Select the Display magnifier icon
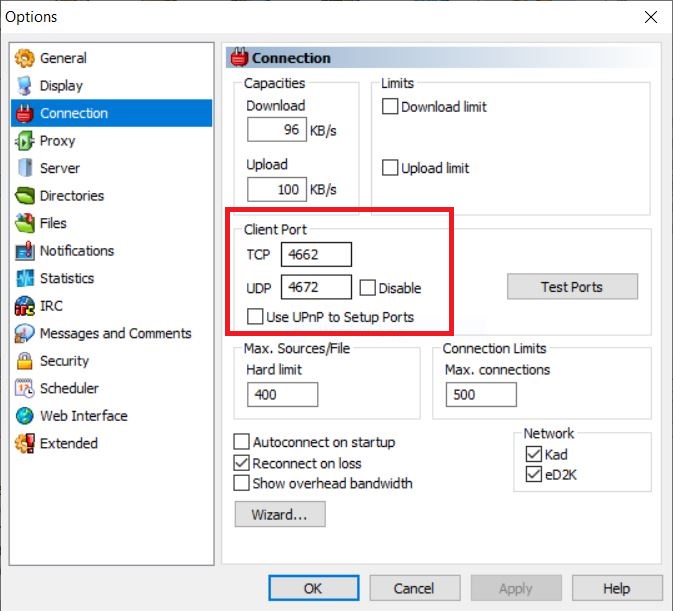The image size is (673, 611). tap(25, 86)
